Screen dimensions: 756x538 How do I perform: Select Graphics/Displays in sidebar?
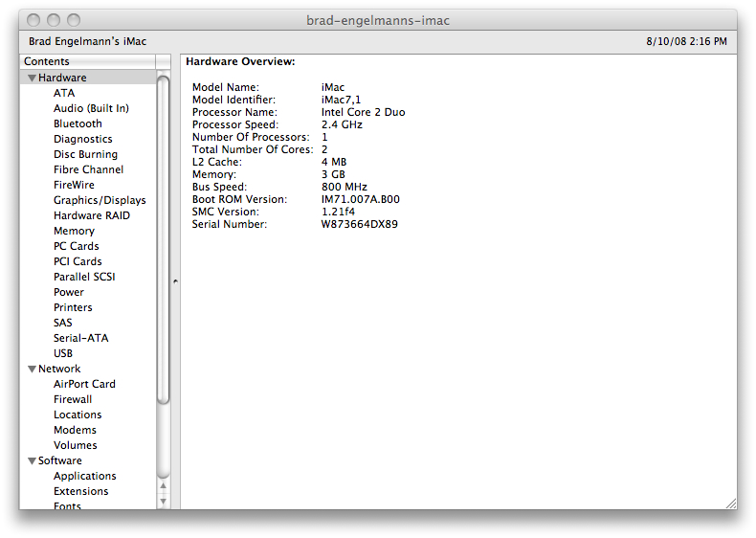click(x=100, y=200)
